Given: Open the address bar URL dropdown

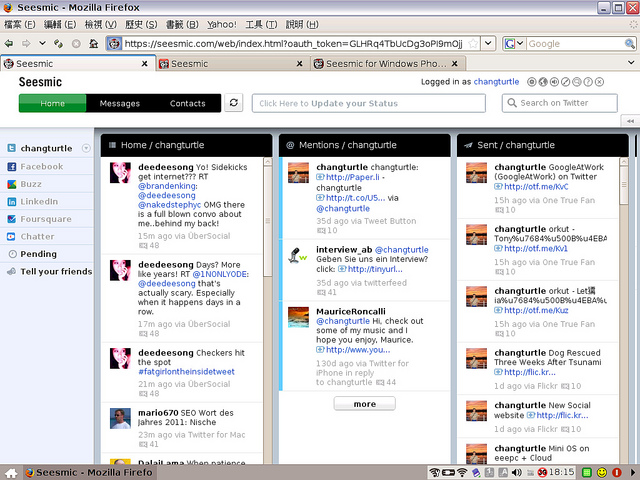Looking at the screenshot, I should pos(488,43).
